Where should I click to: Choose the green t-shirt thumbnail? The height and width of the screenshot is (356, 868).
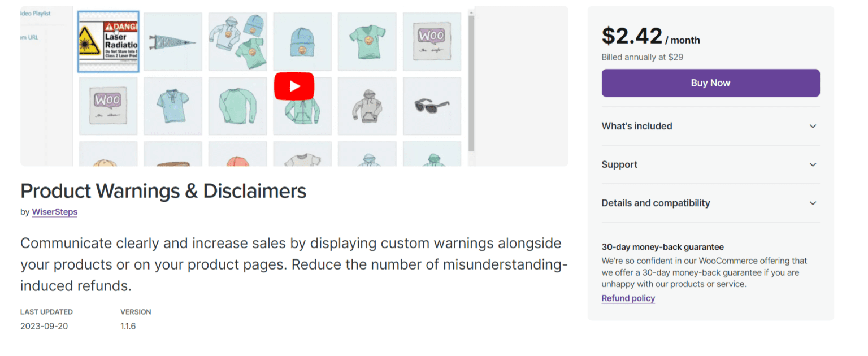367,41
